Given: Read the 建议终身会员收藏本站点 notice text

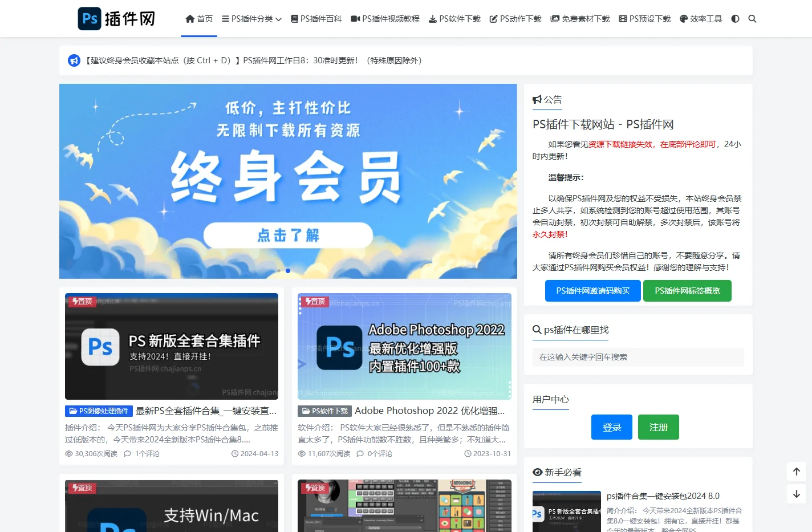Looking at the screenshot, I should pos(254,60).
